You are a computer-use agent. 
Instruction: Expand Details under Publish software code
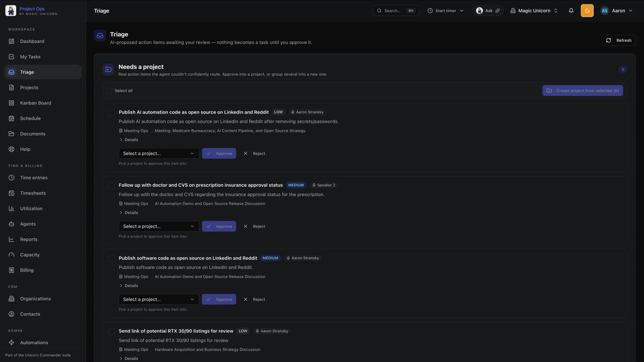(129, 286)
